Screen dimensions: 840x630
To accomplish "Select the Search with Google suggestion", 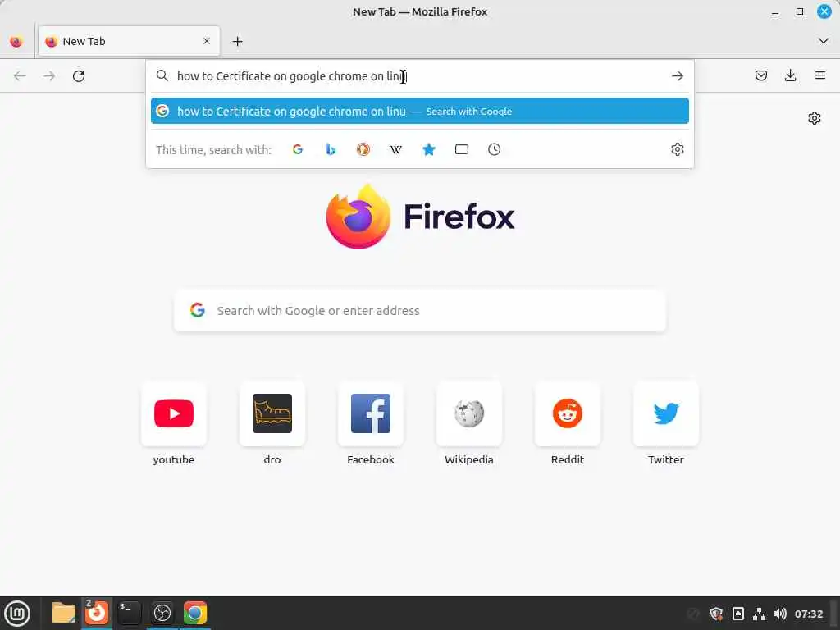I will (419, 111).
